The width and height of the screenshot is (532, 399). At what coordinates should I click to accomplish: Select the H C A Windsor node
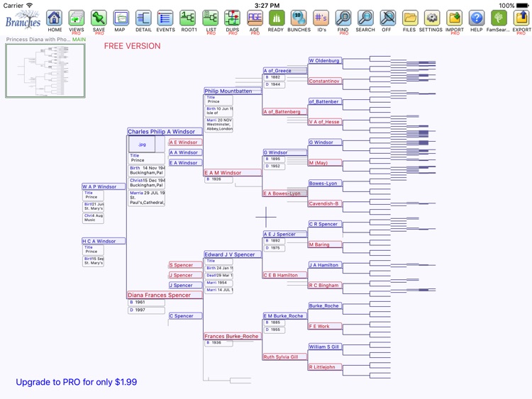104,241
